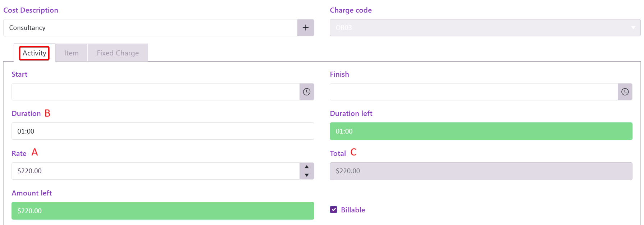Click the green Duration left bar
644x225 pixels.
coord(481,131)
